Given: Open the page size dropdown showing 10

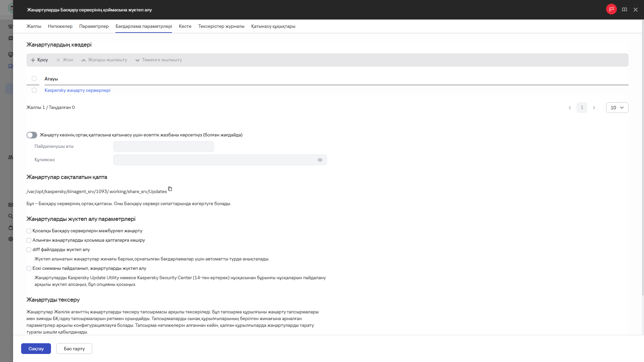Looking at the screenshot, I should [x=617, y=108].
